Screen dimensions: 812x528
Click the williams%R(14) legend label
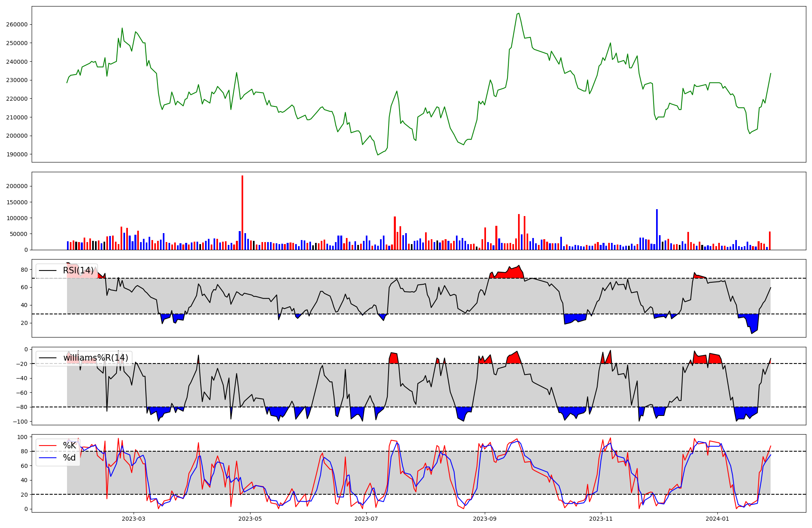(95, 358)
